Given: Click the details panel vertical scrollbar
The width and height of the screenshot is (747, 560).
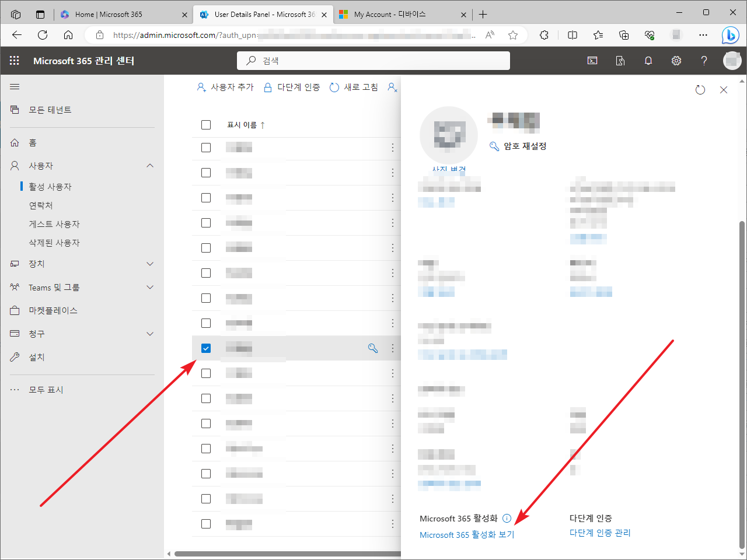Looking at the screenshot, I should coord(742,385).
